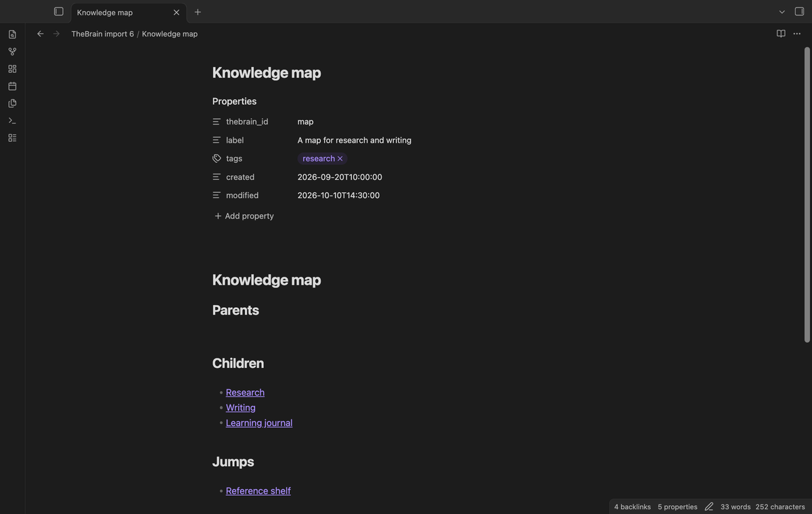Collapse the Properties heading section
The height and width of the screenshot is (514, 812).
pyautogui.click(x=234, y=101)
